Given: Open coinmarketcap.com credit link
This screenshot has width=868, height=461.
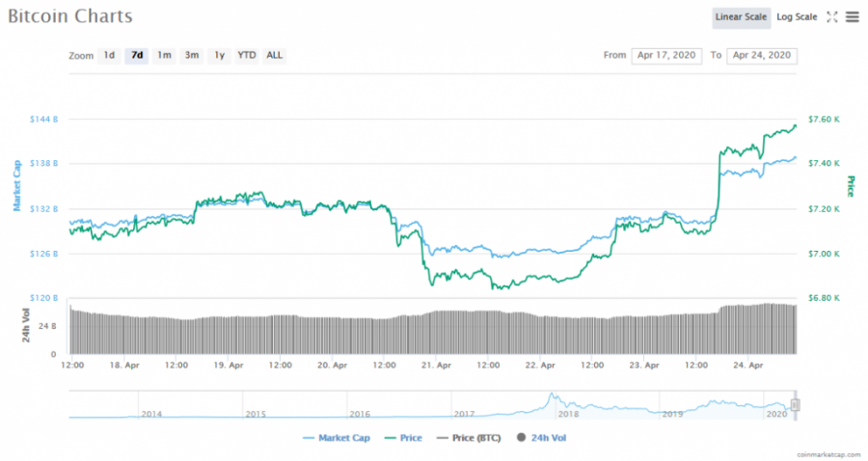Looking at the screenshot, I should click(x=828, y=454).
